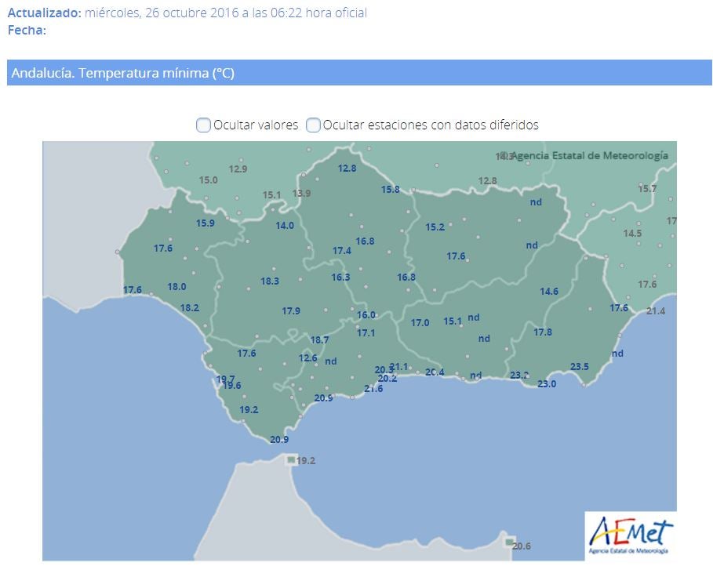
Task: Click the AEMet logo on the map
Action: (x=630, y=535)
